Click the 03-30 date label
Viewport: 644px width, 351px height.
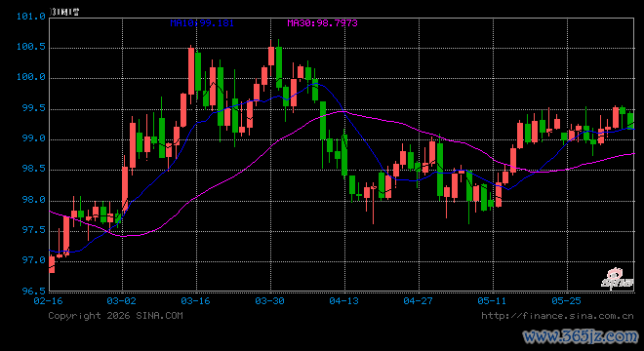pos(270,301)
